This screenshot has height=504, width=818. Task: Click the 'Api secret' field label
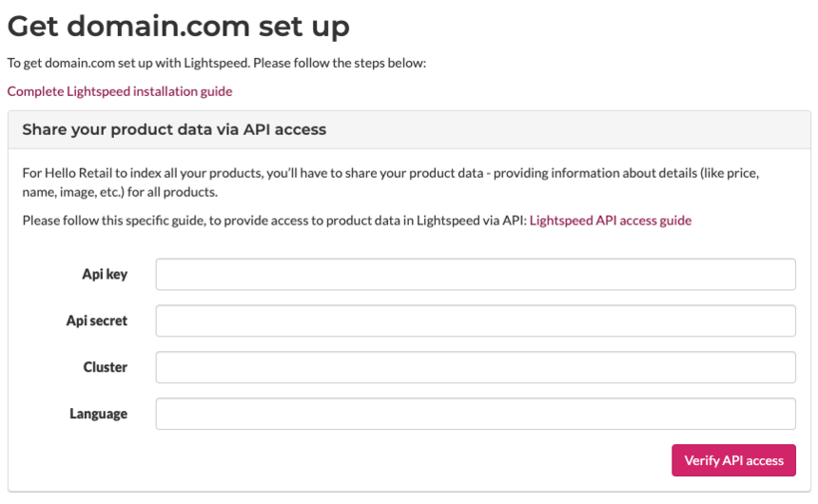coord(97,320)
